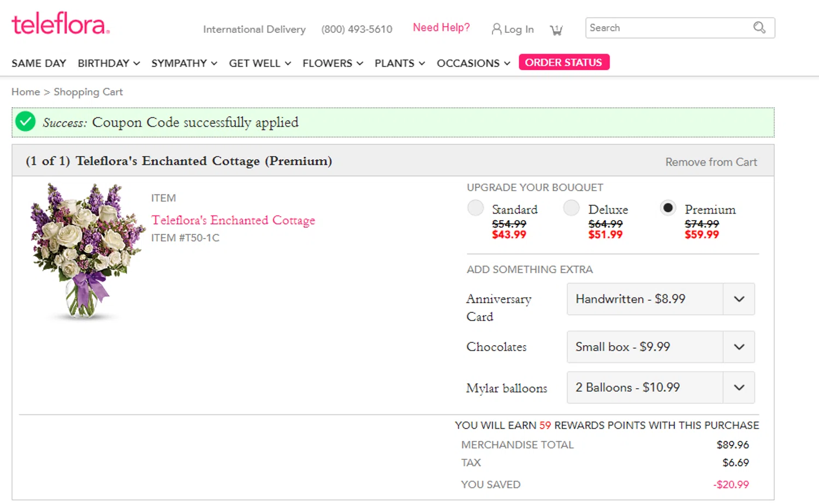Select the Deluxe bouquet option
Screen dimensions: 819x504
(x=572, y=208)
